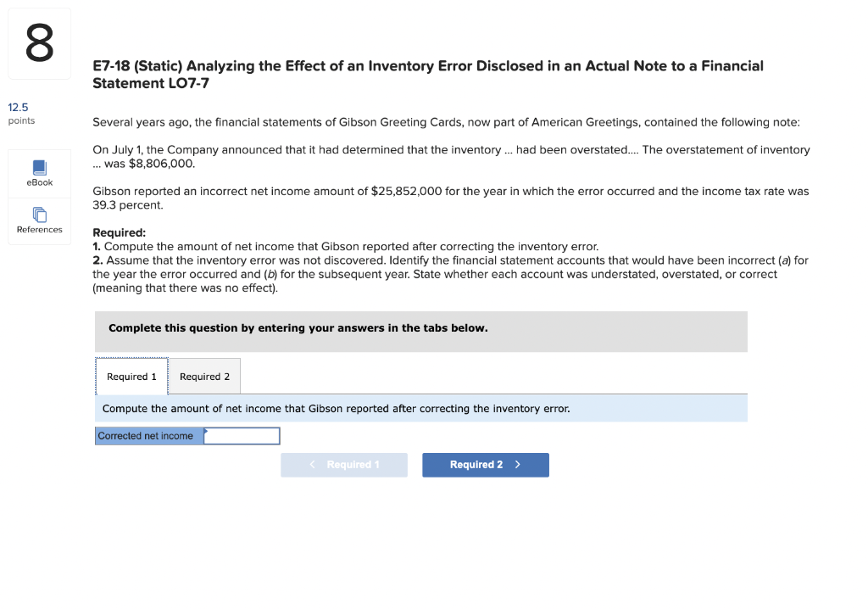This screenshot has height=609, width=868.
Task: Click the left chevron on disabled Required 1 button
Action: (x=312, y=465)
